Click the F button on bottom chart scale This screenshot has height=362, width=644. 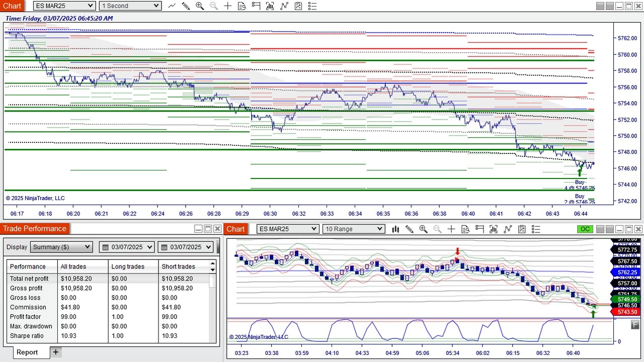pos(635,325)
